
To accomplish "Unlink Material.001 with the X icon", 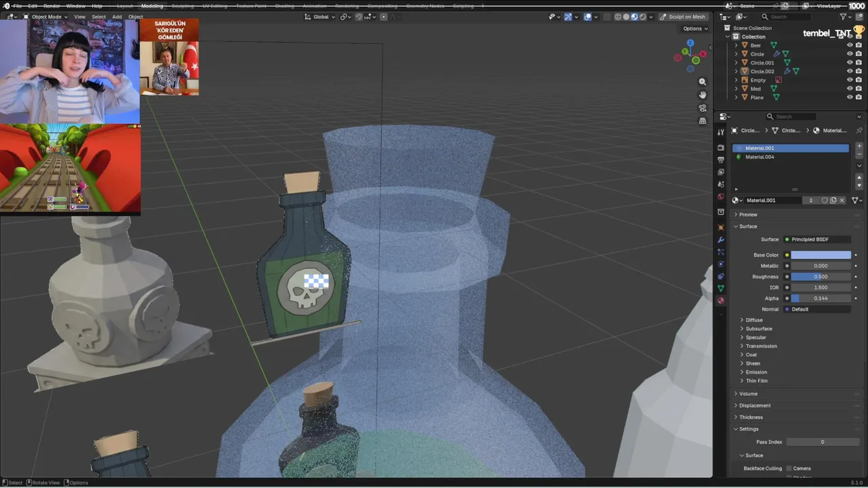I will pyautogui.click(x=842, y=200).
